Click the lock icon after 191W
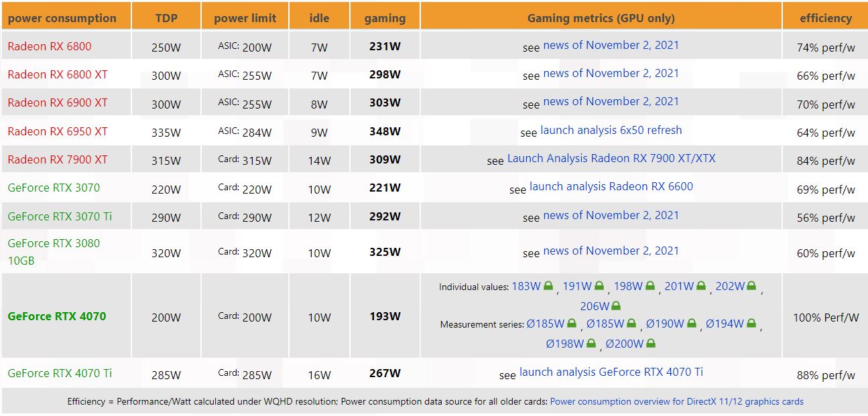Screen dimensions: 868x416 599,286
